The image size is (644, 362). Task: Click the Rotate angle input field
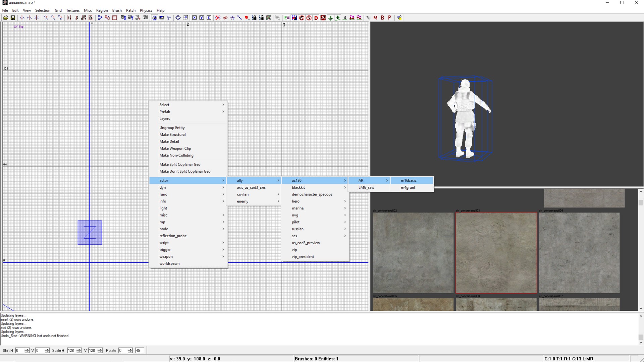(x=122, y=351)
